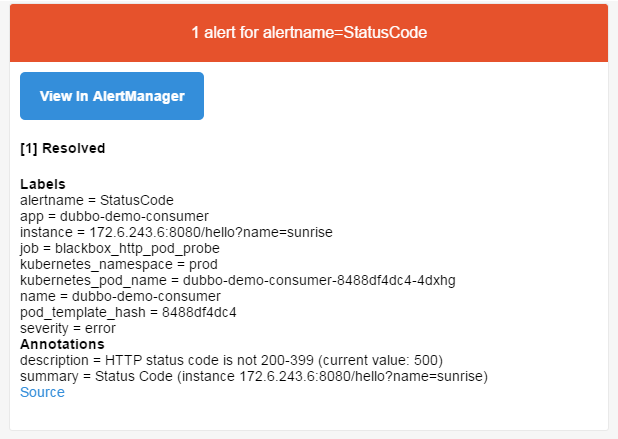Click the pod name dubbo-demo-consumer-8488df4dc4-4dxhg
This screenshot has width=618, height=439.
click(319, 280)
